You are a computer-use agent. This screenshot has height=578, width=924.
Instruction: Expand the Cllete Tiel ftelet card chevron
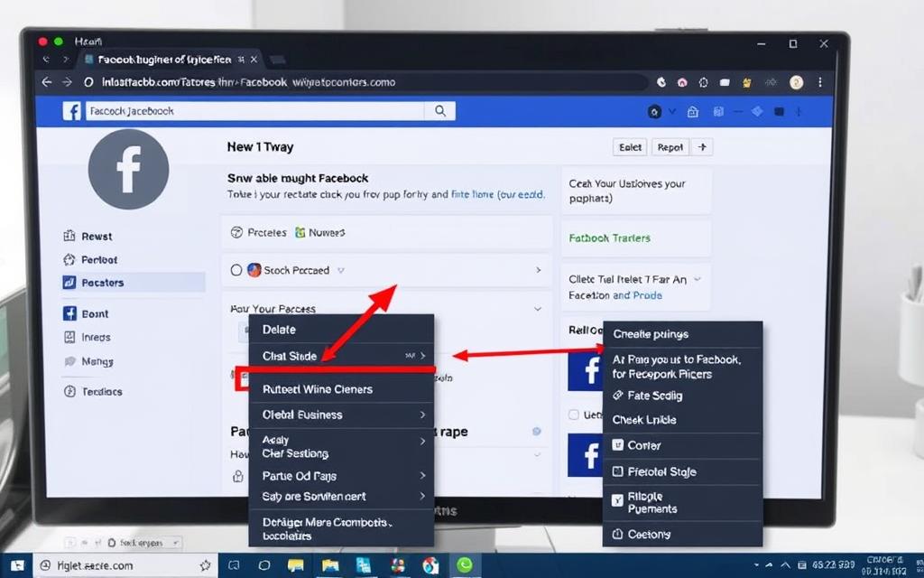[698, 279]
